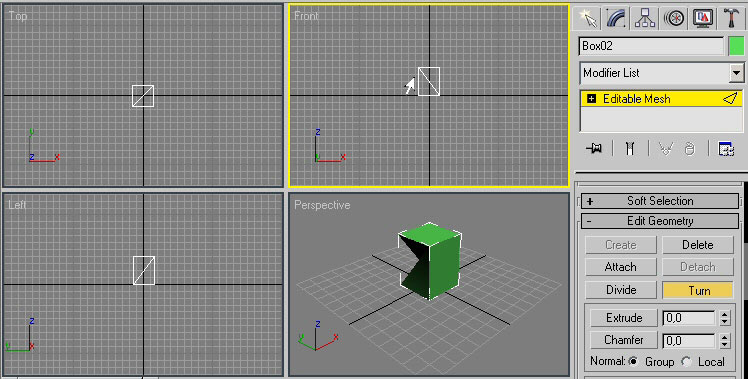Collapse the Edit Geometry rollout

point(660,221)
